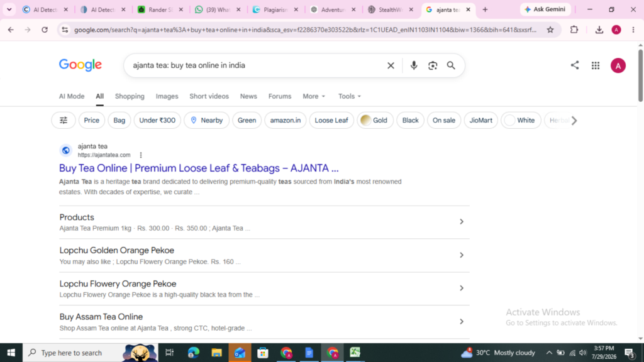
Task: Apply the Under ₹300 filter chip
Action: point(157,120)
